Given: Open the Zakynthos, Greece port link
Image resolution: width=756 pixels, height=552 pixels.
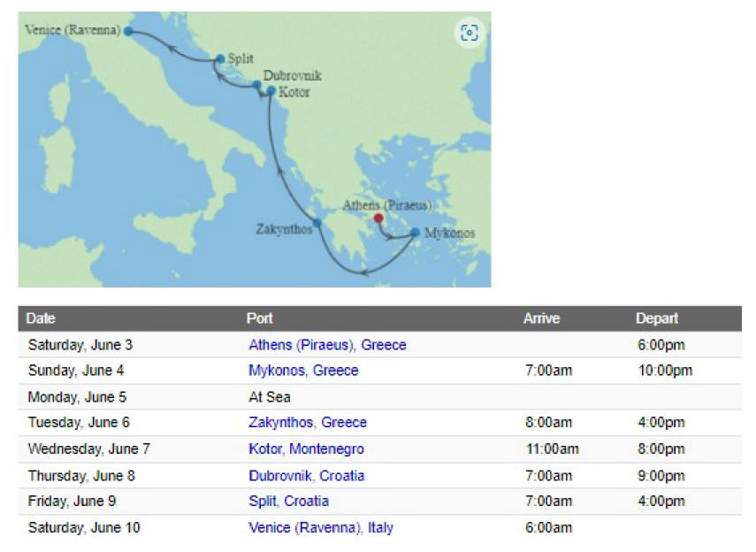Looking at the screenshot, I should click(308, 422).
